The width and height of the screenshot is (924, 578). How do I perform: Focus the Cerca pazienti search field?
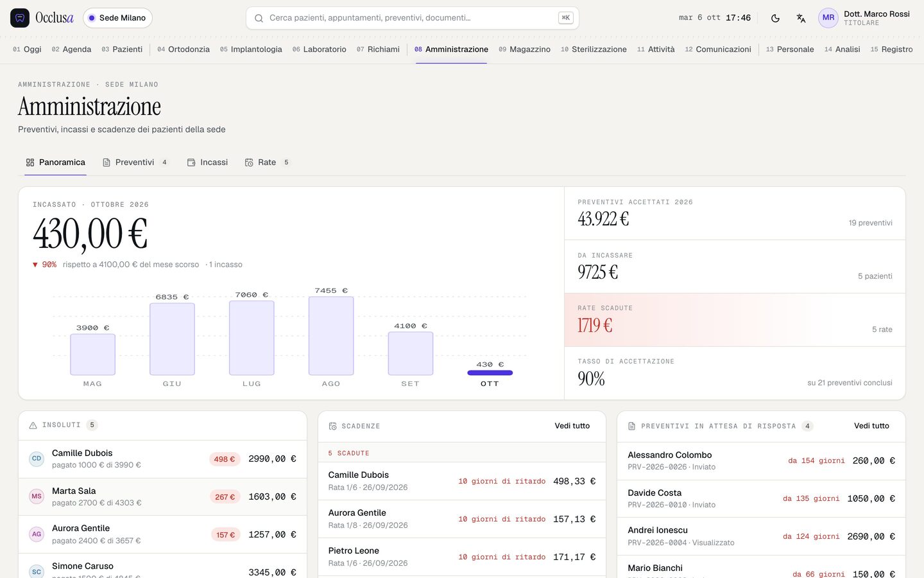click(413, 18)
